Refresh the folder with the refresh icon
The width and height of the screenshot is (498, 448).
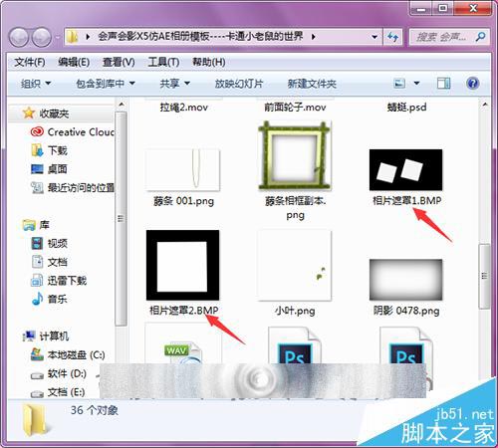pyautogui.click(x=393, y=37)
